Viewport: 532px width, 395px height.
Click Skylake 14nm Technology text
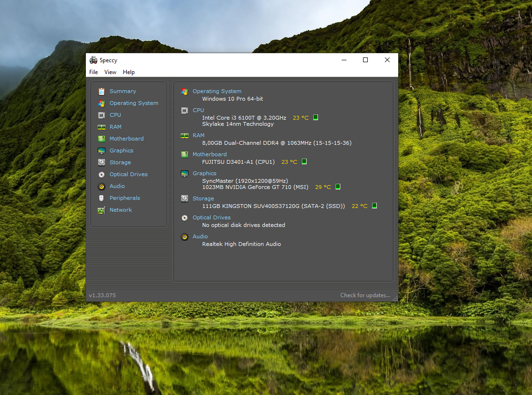[x=238, y=124]
